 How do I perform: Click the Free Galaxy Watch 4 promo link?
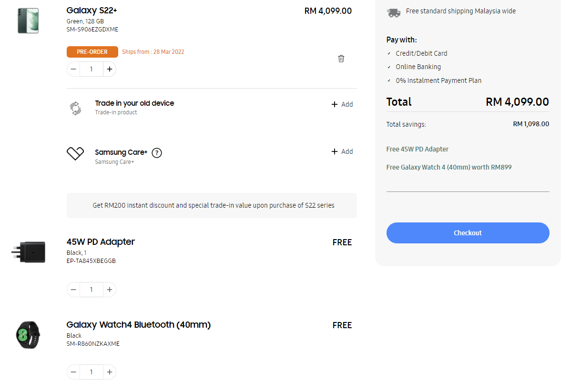pyautogui.click(x=448, y=167)
